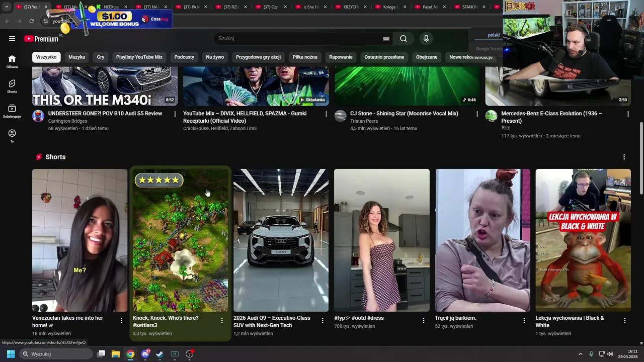Viewport: 644px width, 362px height.
Task: Select the Rapowanie filter chip
Action: pyautogui.click(x=341, y=57)
